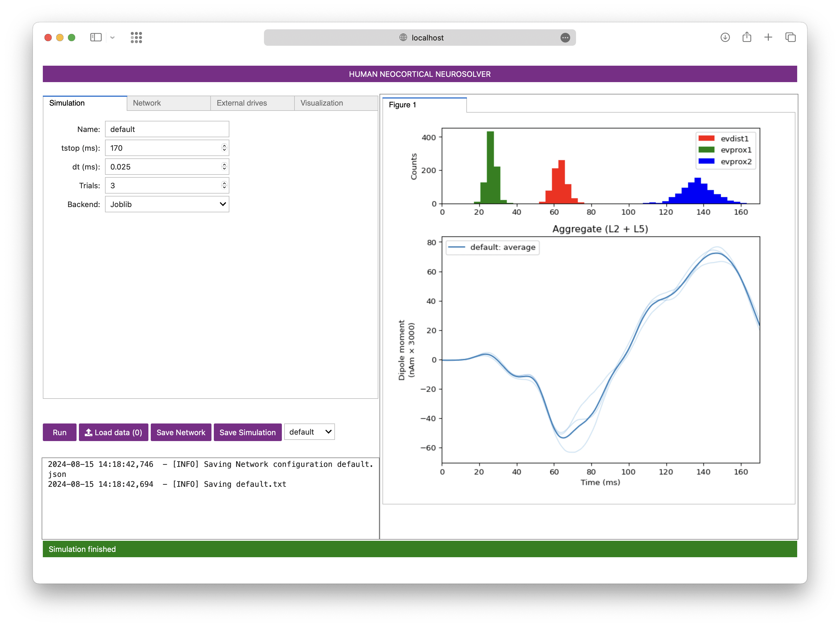Show the tab overview icon
The width and height of the screenshot is (840, 627).
pos(790,37)
